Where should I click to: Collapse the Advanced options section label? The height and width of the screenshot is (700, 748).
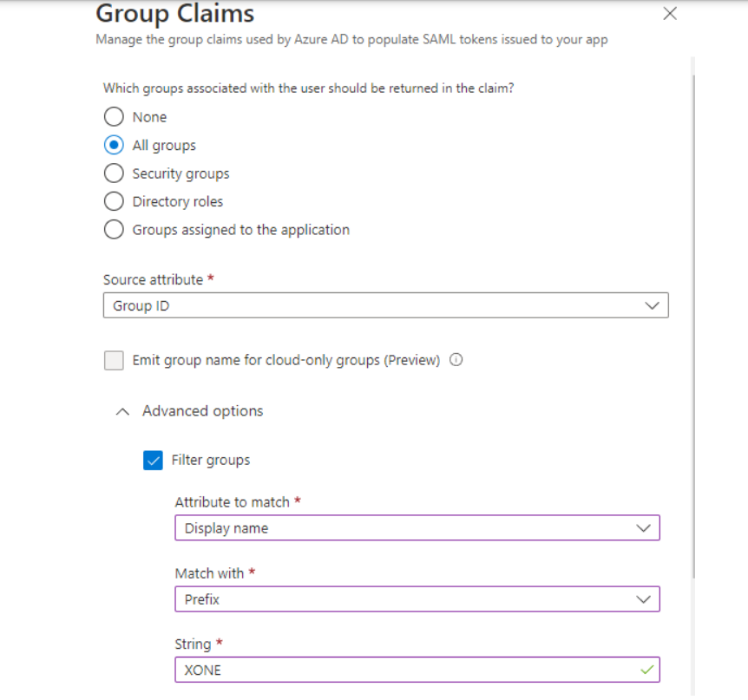202,411
